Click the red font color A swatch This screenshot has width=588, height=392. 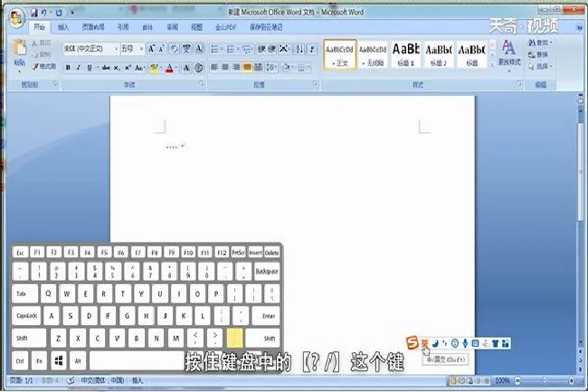(169, 68)
